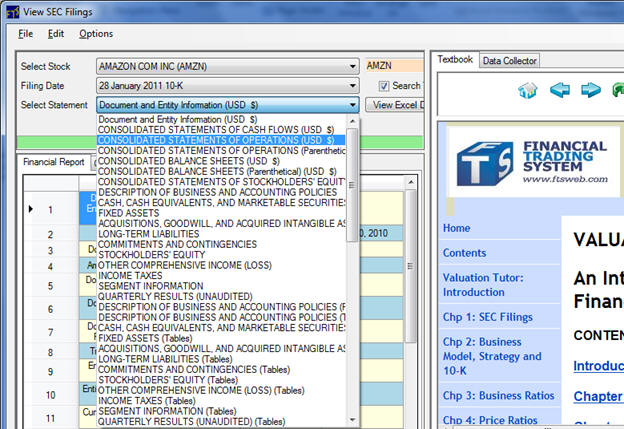The width and height of the screenshot is (624, 429).
Task: Collapse the Select Statement dropdown arrow
Action: click(x=352, y=105)
